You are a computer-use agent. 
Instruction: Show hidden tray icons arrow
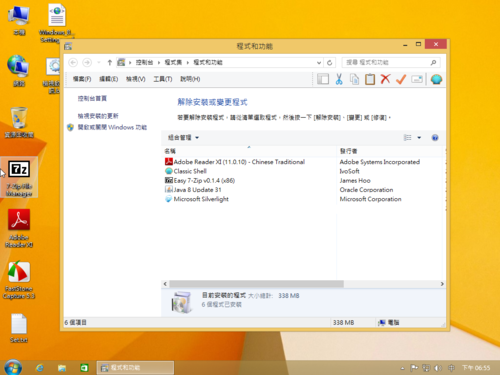click(x=402, y=368)
